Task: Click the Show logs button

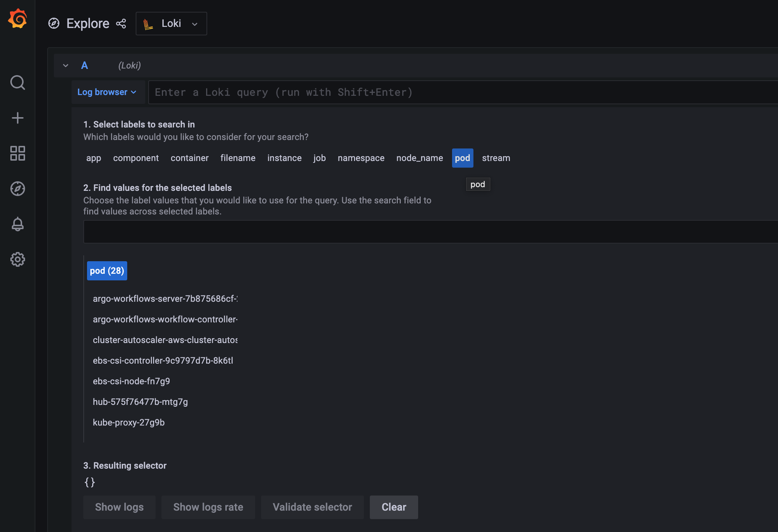Action: [119, 507]
